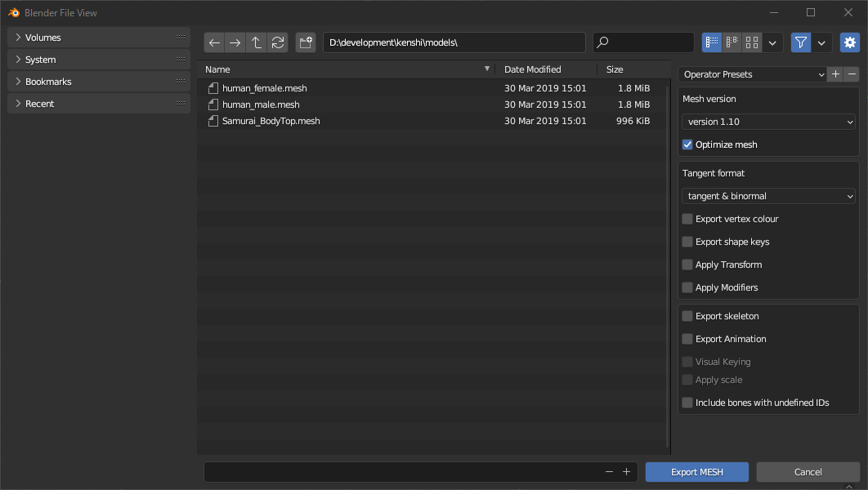The height and width of the screenshot is (490, 868).
Task: Remove the current operator preset
Action: coord(852,74)
